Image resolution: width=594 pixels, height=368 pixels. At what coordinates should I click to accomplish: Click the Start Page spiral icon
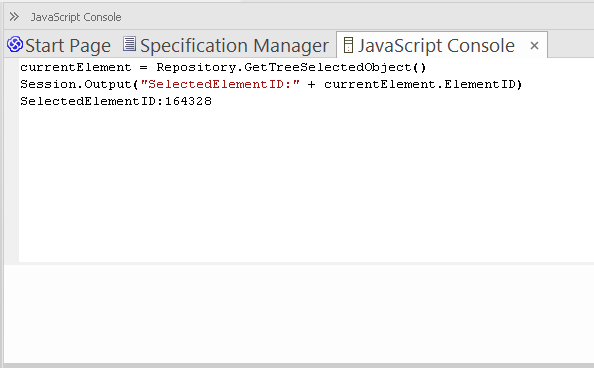(x=15, y=44)
